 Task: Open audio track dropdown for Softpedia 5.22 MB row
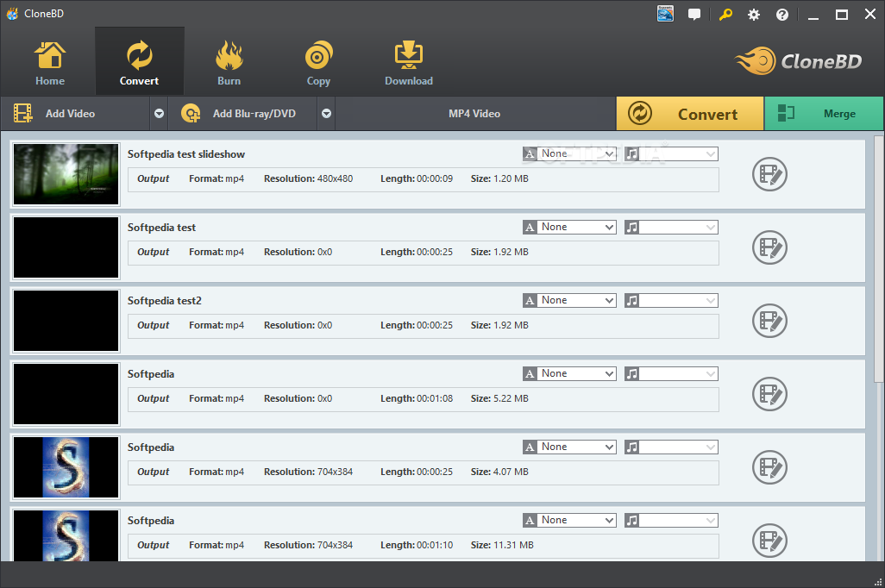[x=671, y=373]
